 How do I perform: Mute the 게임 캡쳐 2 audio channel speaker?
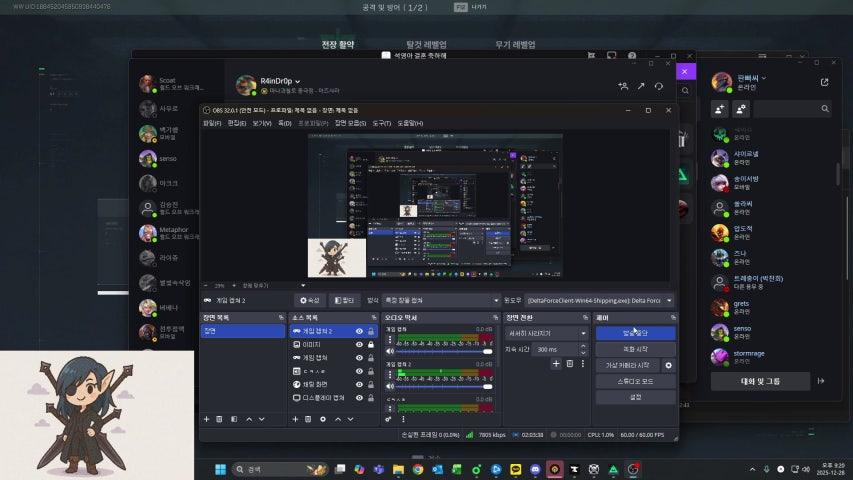tap(390, 386)
